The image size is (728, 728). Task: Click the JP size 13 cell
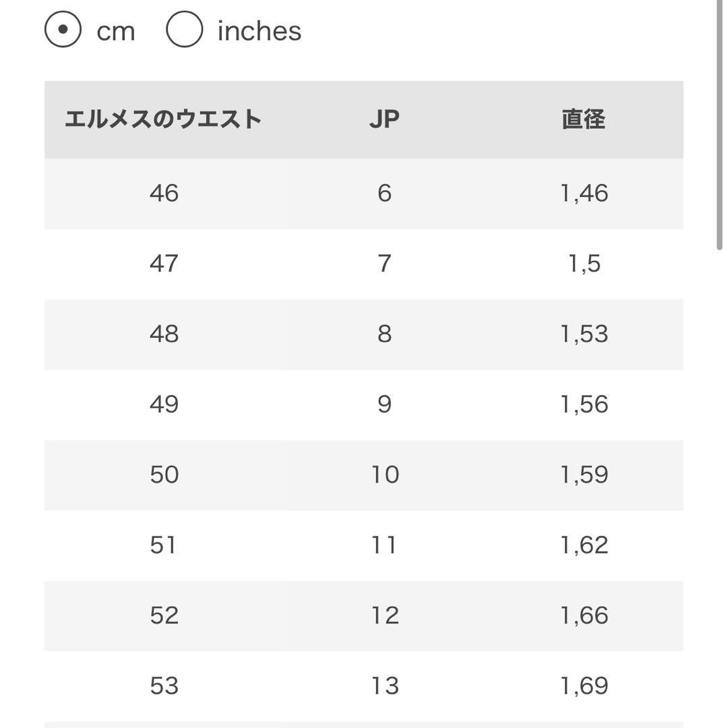tap(385, 684)
